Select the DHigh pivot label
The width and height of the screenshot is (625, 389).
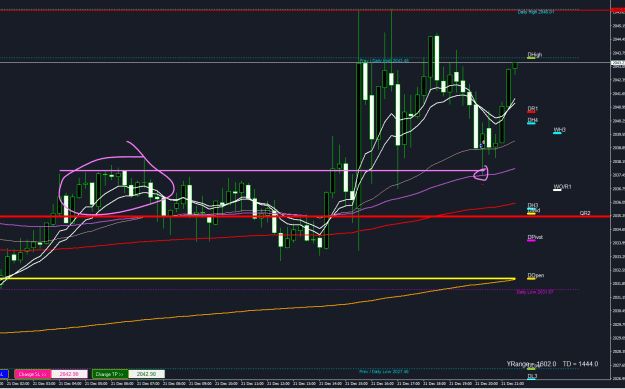(535, 55)
